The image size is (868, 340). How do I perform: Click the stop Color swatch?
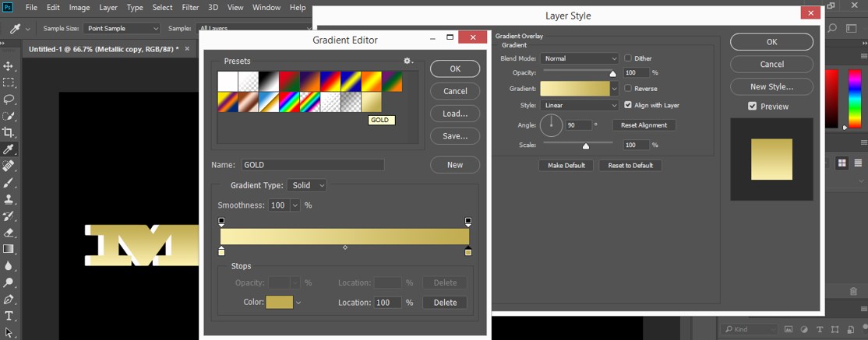click(279, 303)
